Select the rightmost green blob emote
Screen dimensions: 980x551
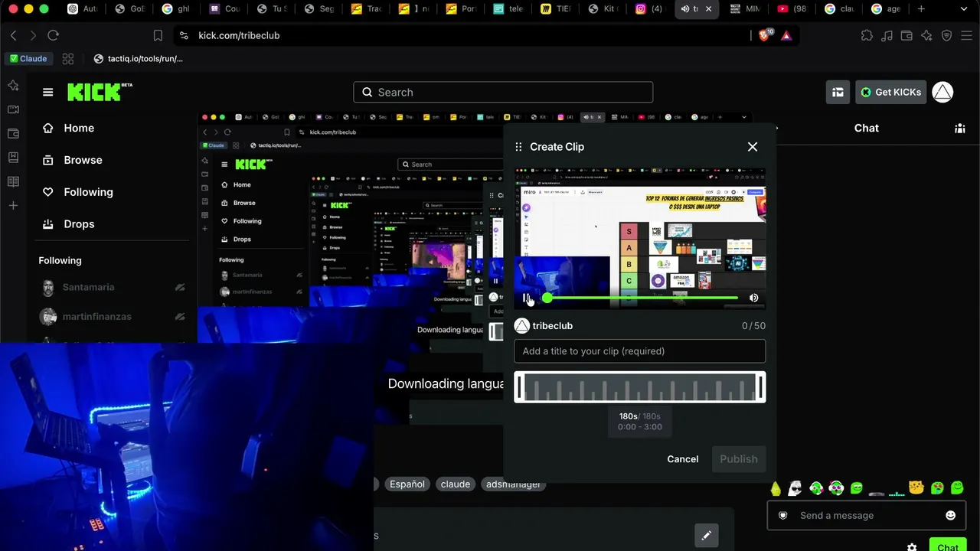coord(957,488)
